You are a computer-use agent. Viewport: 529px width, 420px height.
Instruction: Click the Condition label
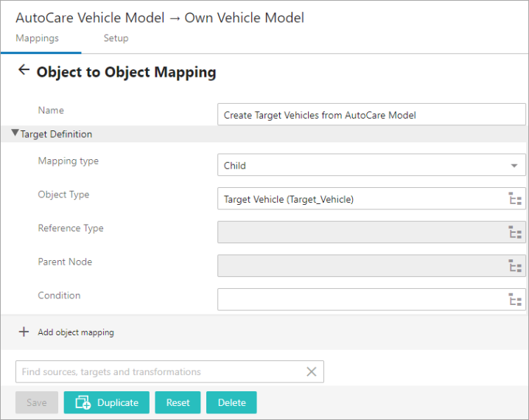tap(59, 295)
